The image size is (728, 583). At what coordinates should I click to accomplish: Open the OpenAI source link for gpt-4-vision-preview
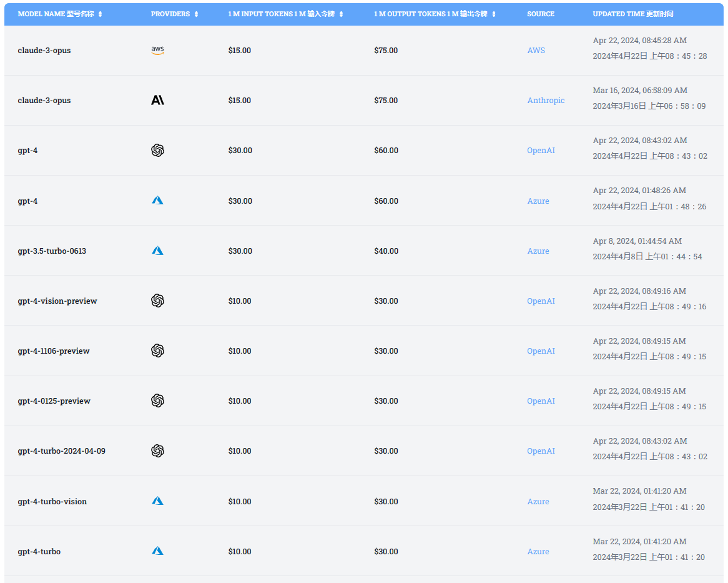tap(541, 301)
